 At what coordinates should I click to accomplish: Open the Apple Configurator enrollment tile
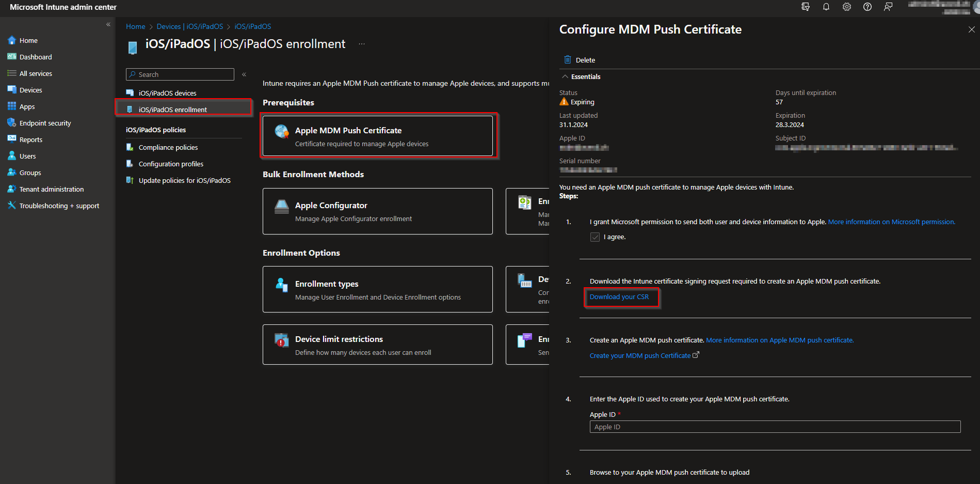point(377,211)
